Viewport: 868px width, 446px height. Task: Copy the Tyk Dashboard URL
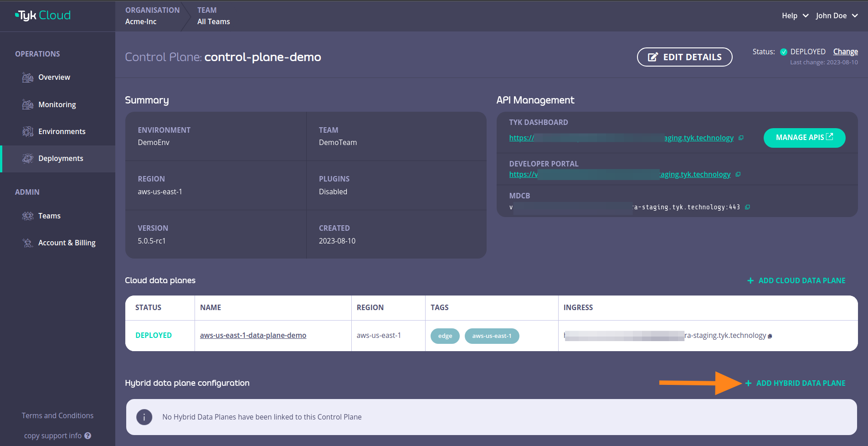click(x=741, y=138)
